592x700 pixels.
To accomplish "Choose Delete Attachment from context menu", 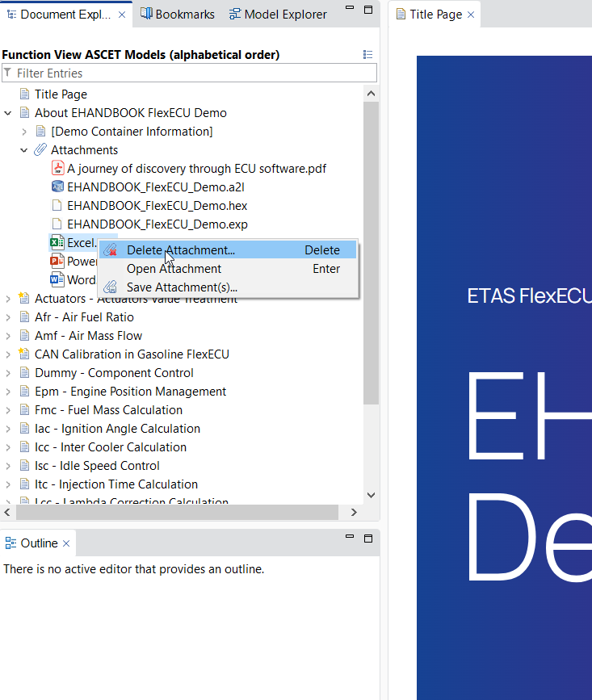I will coord(181,250).
